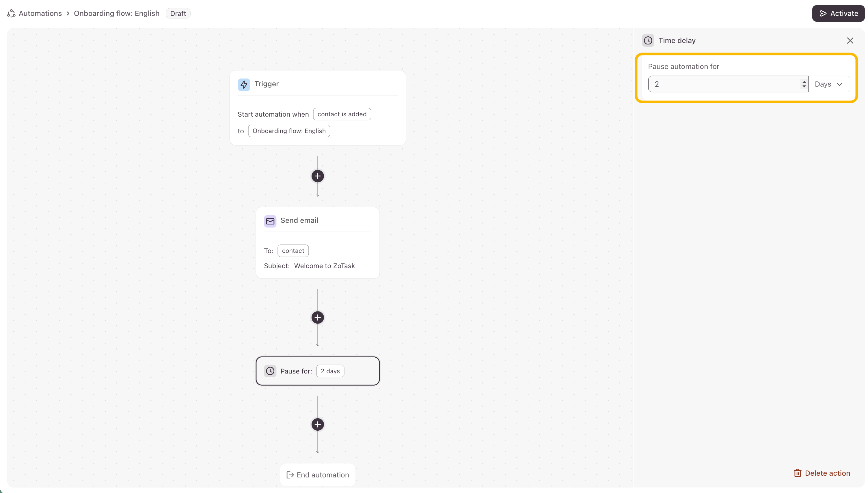Go to Automations breadcrumb link
The width and height of the screenshot is (868, 493).
(x=40, y=14)
